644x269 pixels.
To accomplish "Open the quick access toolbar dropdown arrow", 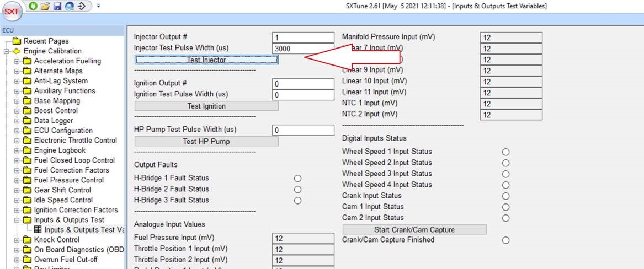I will (98, 6).
